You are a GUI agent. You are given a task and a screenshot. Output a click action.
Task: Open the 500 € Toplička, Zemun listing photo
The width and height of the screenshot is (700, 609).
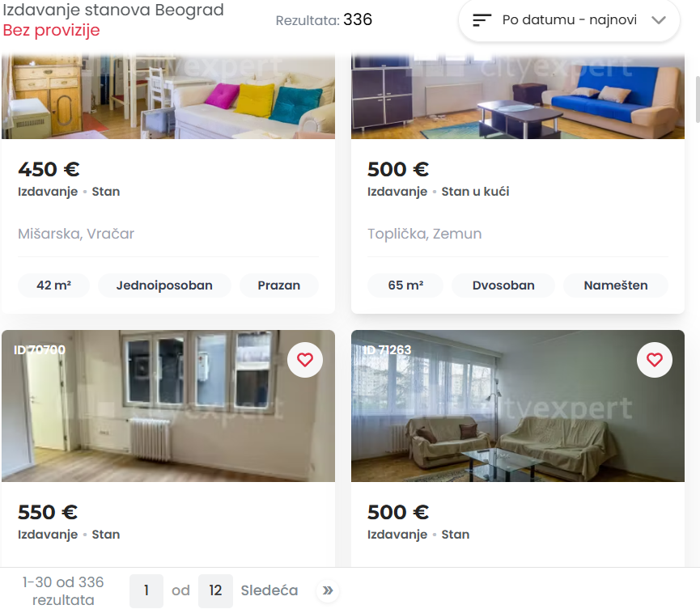click(x=518, y=96)
